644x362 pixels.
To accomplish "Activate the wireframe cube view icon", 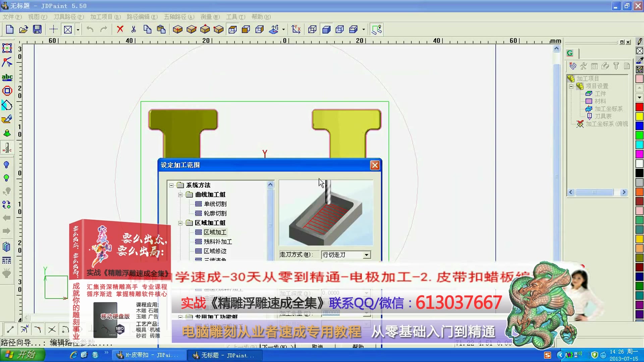I will tap(312, 29).
